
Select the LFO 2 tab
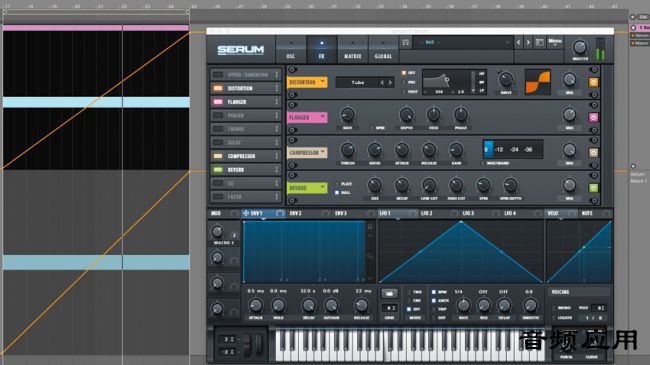(439, 213)
